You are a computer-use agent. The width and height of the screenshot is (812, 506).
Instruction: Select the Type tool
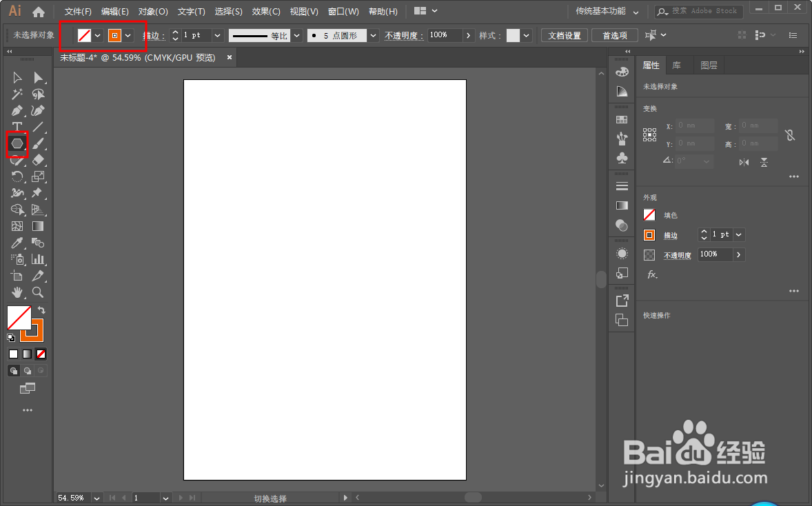point(17,126)
